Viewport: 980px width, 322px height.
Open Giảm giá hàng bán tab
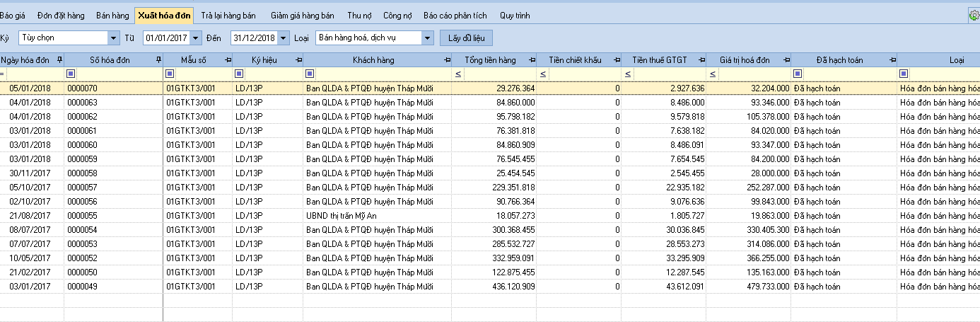(x=303, y=15)
